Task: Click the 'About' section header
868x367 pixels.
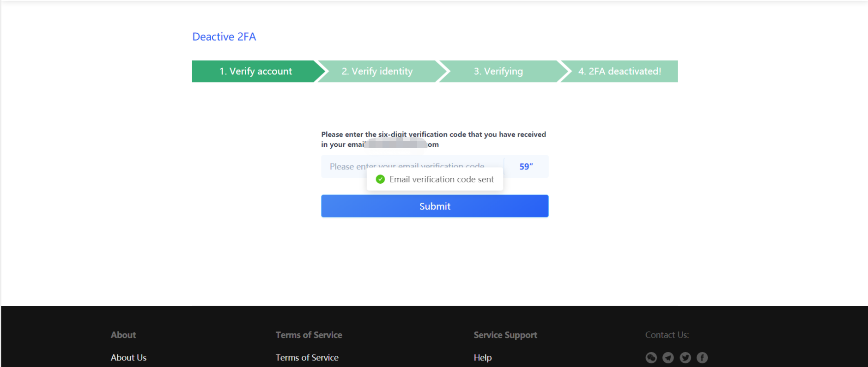Action: pos(123,335)
